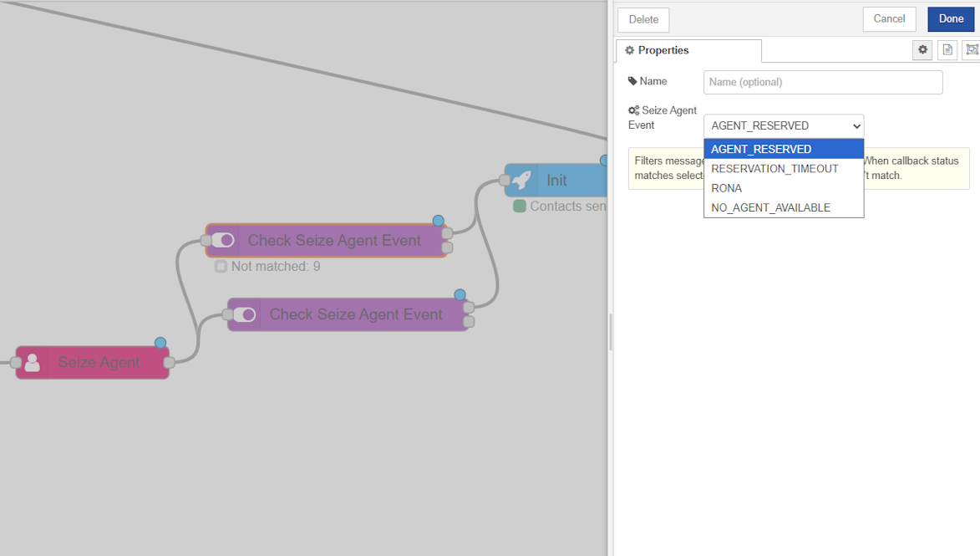Cancel the node edit
980x556 pixels.
(889, 19)
